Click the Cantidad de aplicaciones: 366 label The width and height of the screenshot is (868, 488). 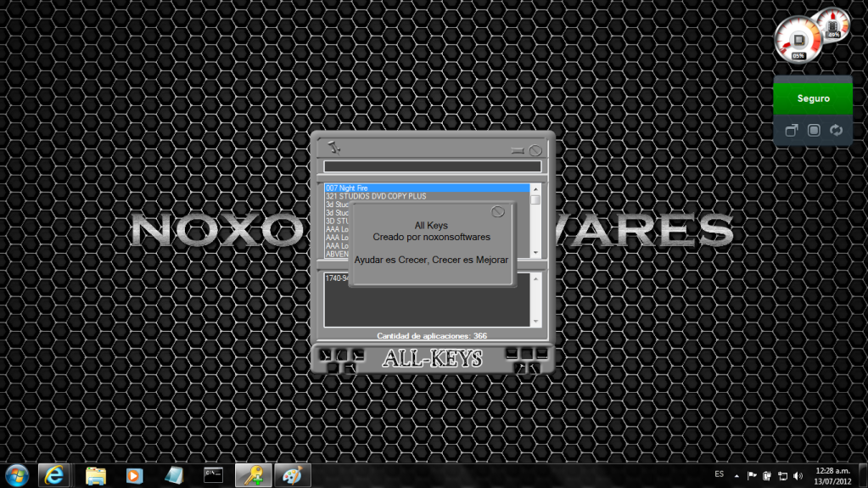432,336
